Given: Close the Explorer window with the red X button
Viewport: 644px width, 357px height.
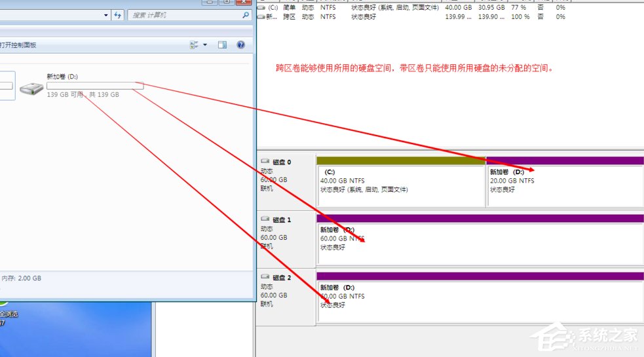Looking at the screenshot, I should pyautogui.click(x=244, y=2).
